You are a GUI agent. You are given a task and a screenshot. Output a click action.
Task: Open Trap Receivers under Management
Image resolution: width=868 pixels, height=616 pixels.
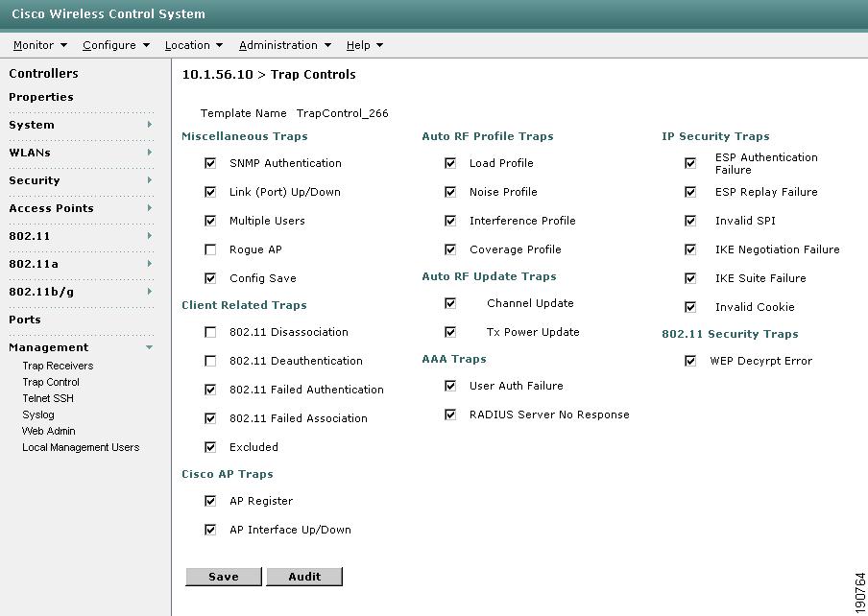coord(59,366)
